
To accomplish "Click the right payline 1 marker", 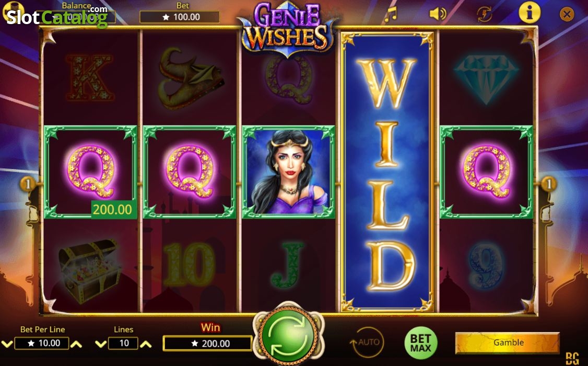I will click(x=549, y=184).
